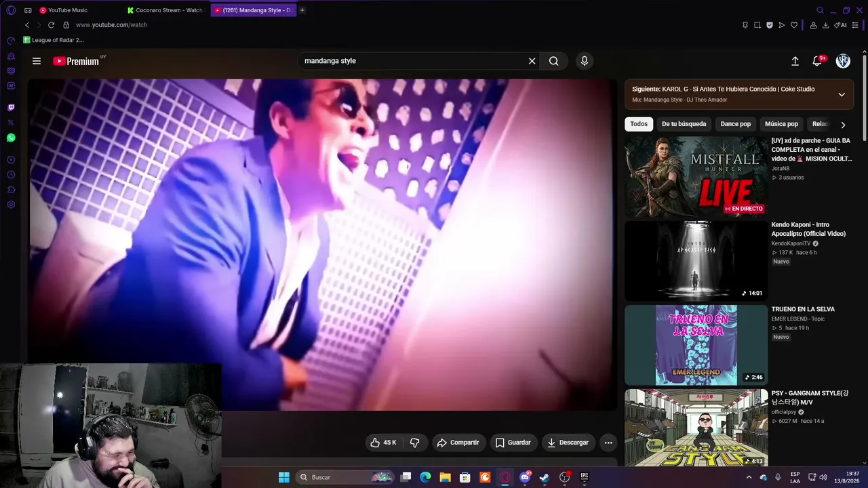This screenshot has height=488, width=868.
Task: Switch the ESP LAA input language
Action: [795, 477]
